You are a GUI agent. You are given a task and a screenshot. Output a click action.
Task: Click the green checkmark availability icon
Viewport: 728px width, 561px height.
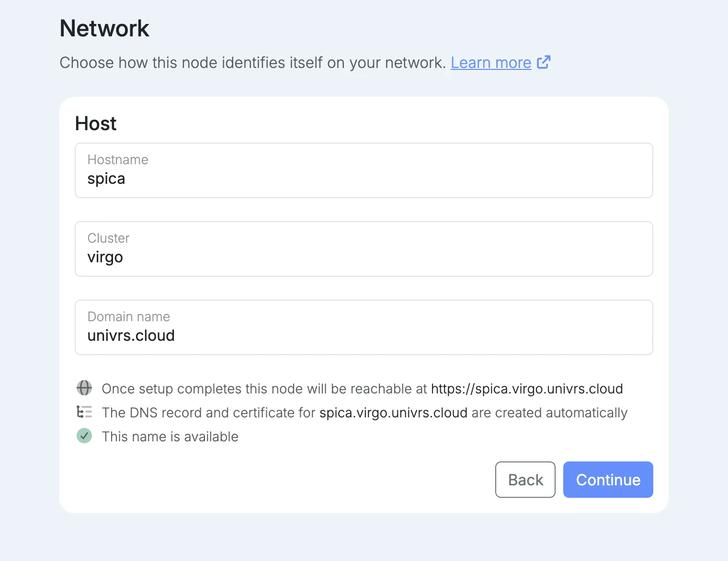pos(84,436)
